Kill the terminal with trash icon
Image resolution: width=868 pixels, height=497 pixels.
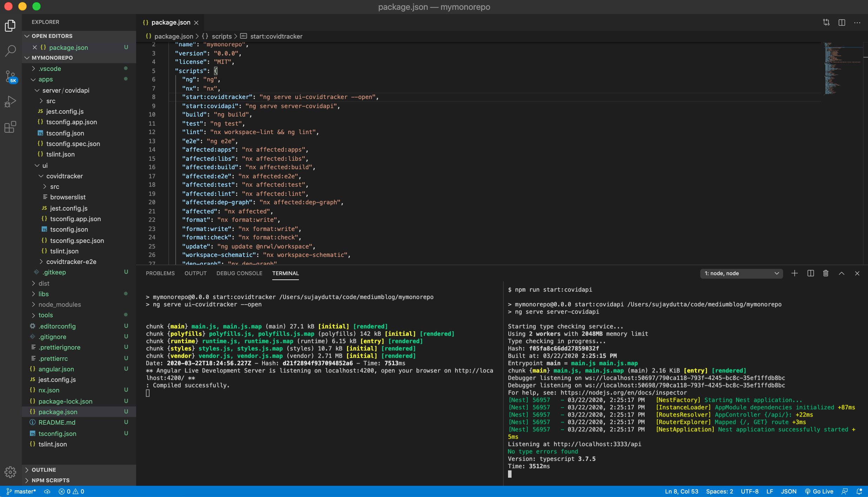(826, 273)
